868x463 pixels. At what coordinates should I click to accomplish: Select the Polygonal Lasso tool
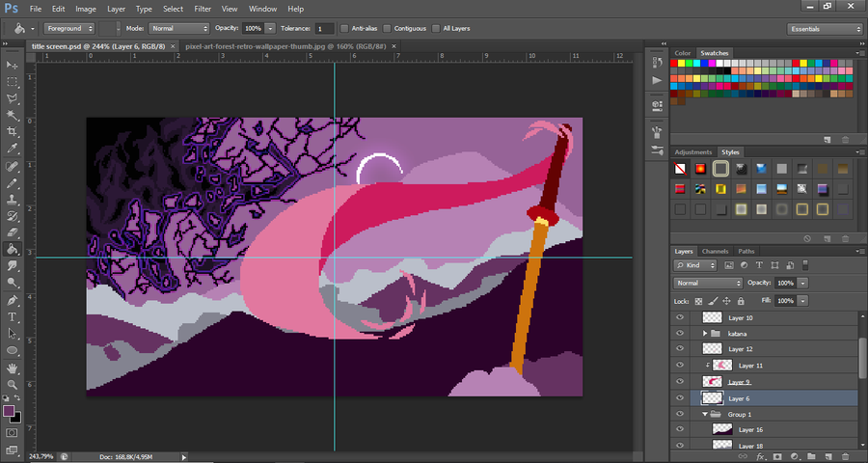click(12, 98)
